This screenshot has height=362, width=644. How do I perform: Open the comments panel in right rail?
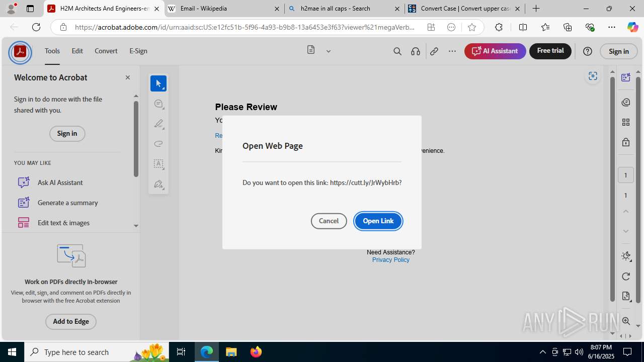click(626, 102)
